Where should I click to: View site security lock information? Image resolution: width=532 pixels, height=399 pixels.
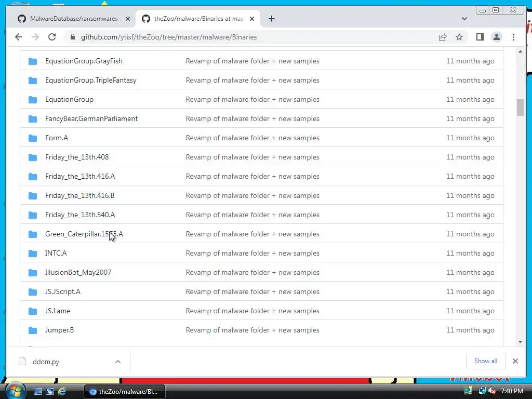[x=72, y=37]
